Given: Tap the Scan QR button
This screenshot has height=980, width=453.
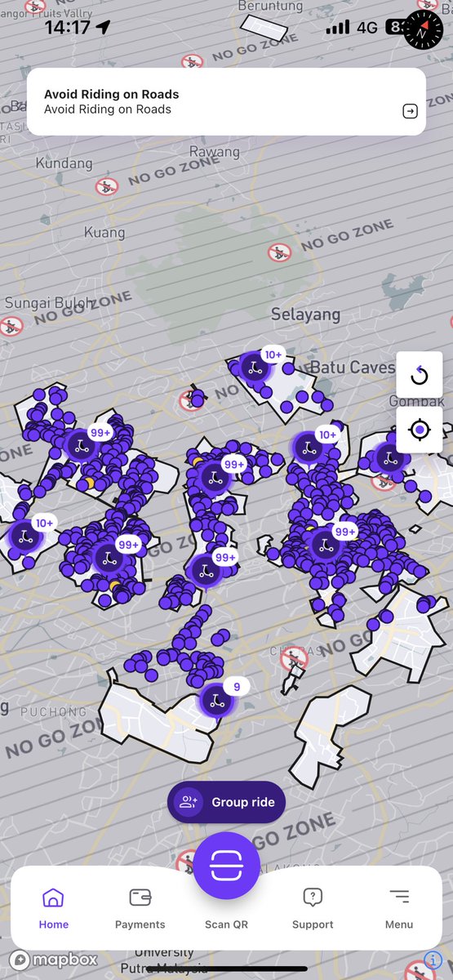Looking at the screenshot, I should point(227,866).
